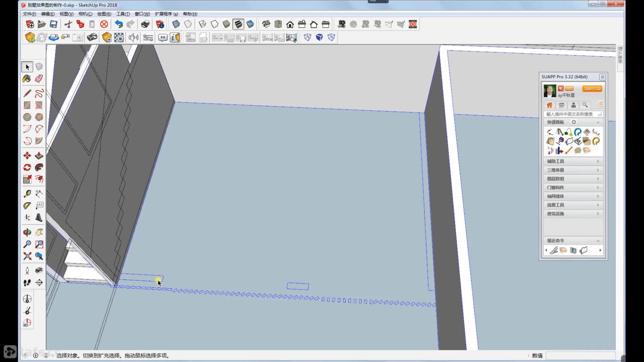Click the Cut scissors icon

tap(68, 24)
